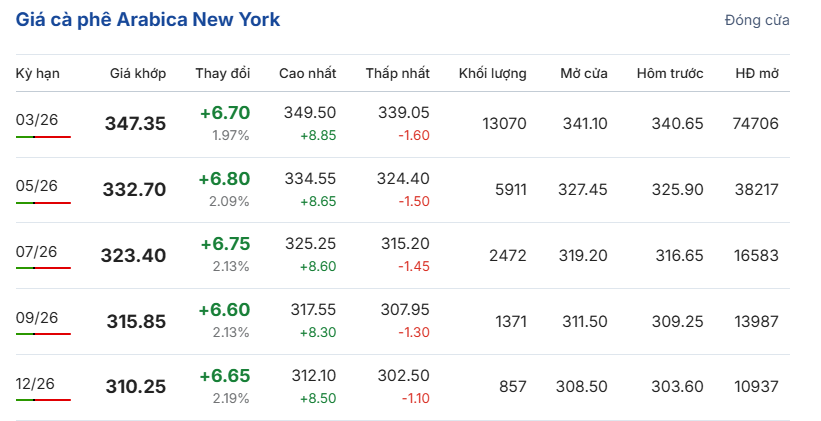Click the 347.35 matched price
Viewport: 821px width, 421px height.
[x=135, y=124]
